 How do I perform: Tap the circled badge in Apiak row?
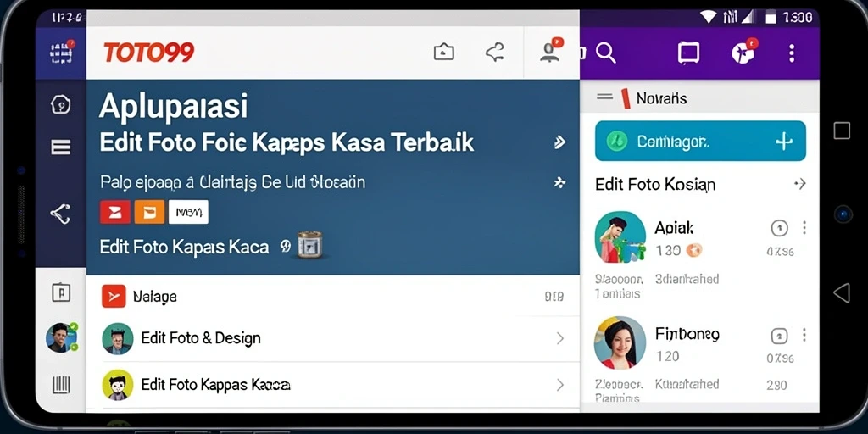779,227
